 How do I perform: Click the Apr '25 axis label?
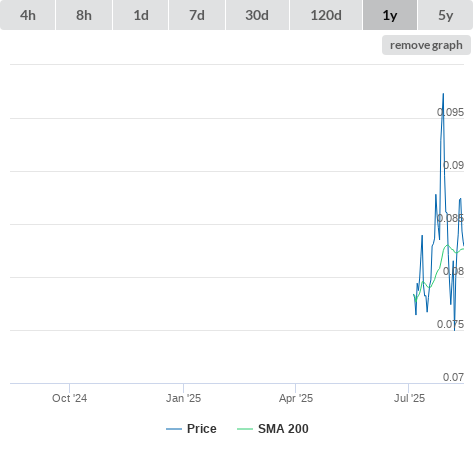click(x=296, y=398)
